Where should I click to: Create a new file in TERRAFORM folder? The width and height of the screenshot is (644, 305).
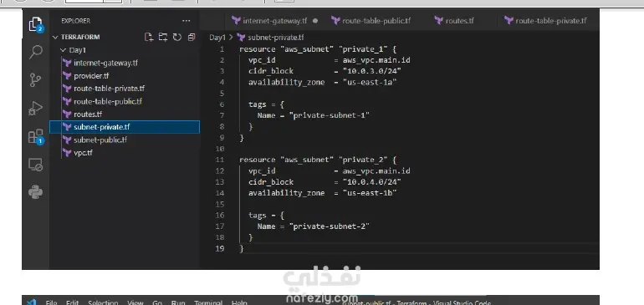click(149, 37)
